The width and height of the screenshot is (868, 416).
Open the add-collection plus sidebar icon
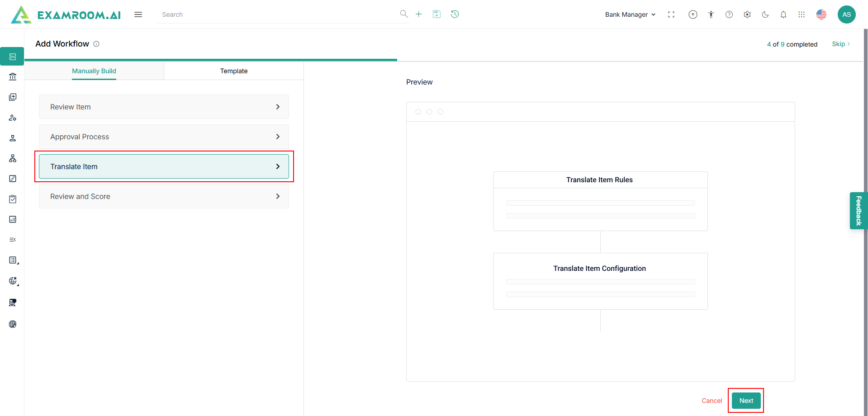13,97
